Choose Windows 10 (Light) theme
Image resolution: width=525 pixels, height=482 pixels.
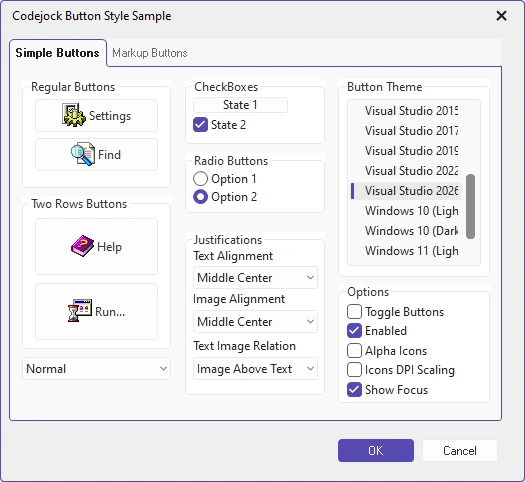[406, 211]
